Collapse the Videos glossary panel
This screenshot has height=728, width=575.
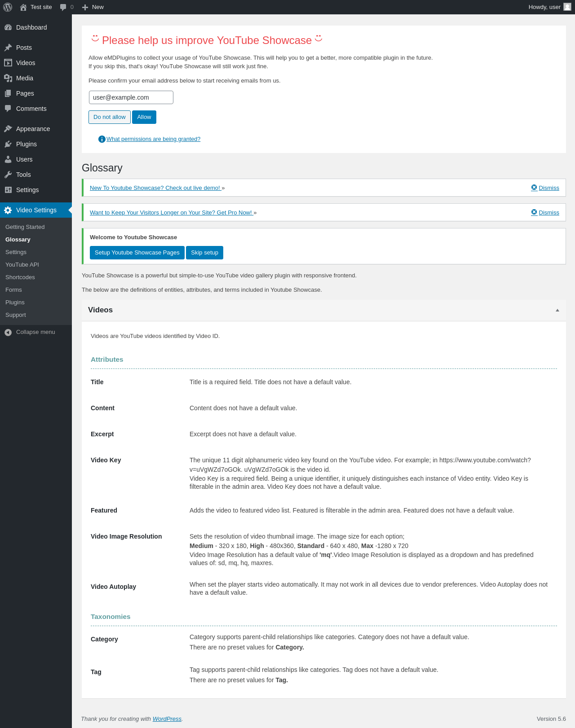[x=557, y=310]
